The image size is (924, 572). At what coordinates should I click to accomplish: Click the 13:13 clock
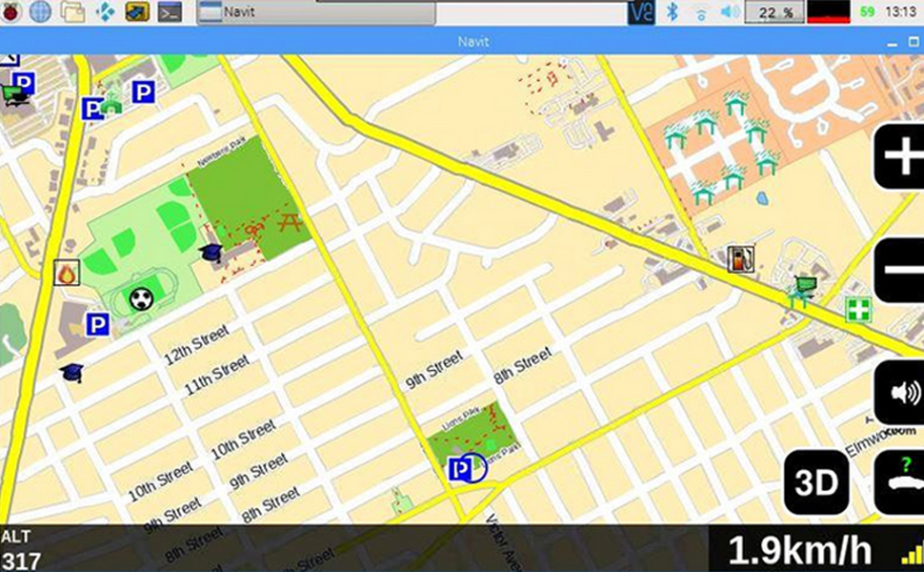(x=900, y=11)
